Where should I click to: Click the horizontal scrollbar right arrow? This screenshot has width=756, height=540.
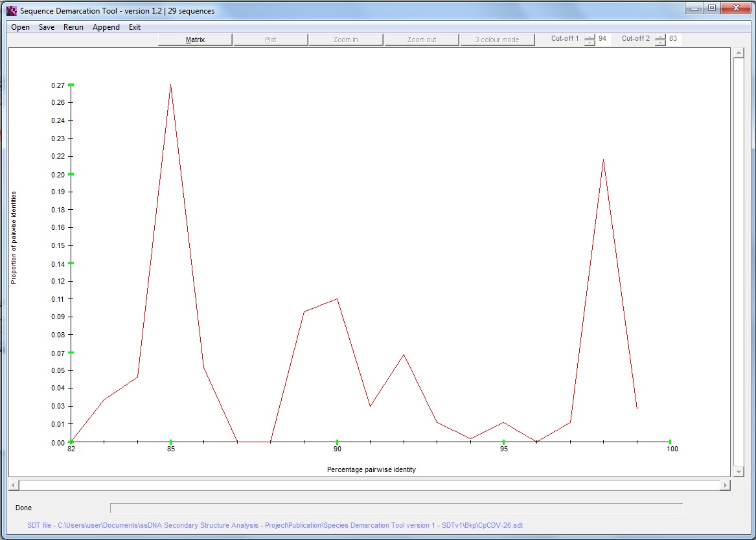725,484
